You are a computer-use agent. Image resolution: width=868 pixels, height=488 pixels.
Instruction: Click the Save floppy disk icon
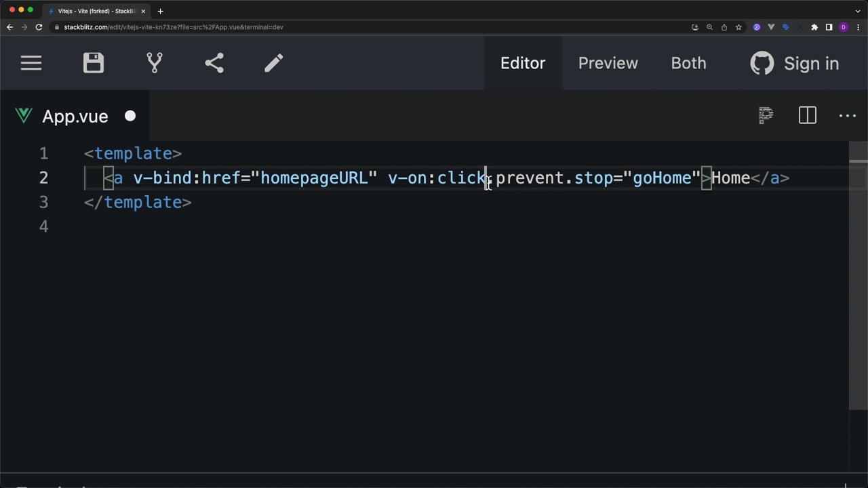click(94, 63)
